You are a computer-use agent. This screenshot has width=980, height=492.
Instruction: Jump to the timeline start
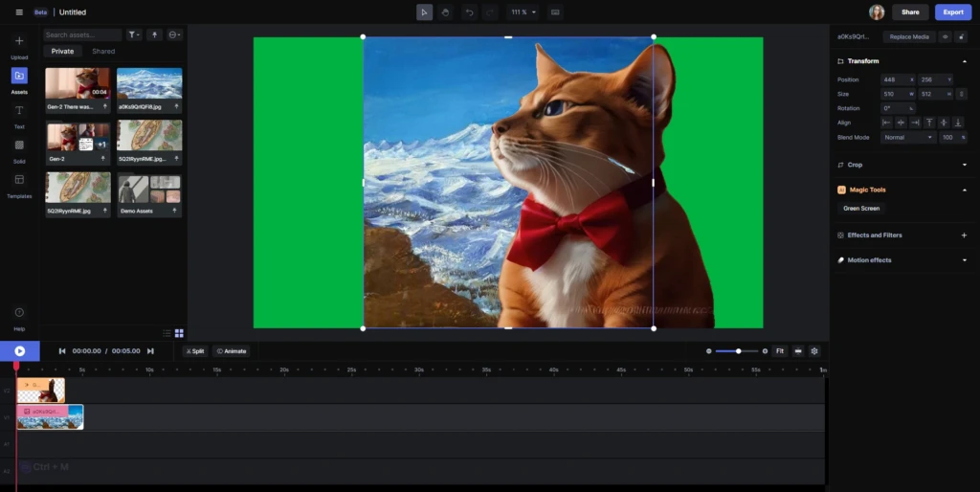point(62,351)
